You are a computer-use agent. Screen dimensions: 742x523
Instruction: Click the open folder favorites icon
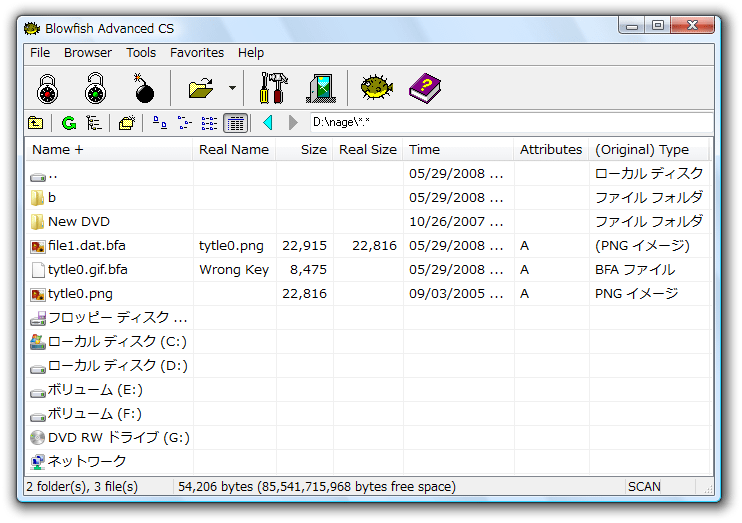point(201,89)
